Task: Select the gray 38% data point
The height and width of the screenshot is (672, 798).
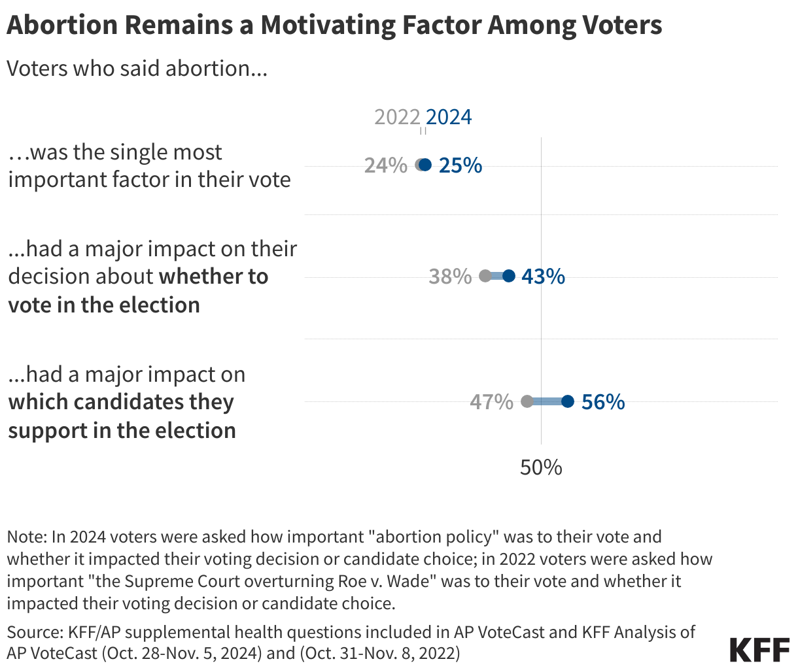Action: tap(485, 276)
